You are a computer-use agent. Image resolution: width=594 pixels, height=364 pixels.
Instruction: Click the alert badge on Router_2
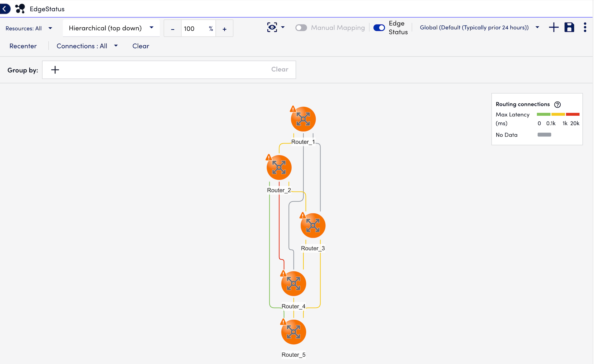tap(269, 157)
